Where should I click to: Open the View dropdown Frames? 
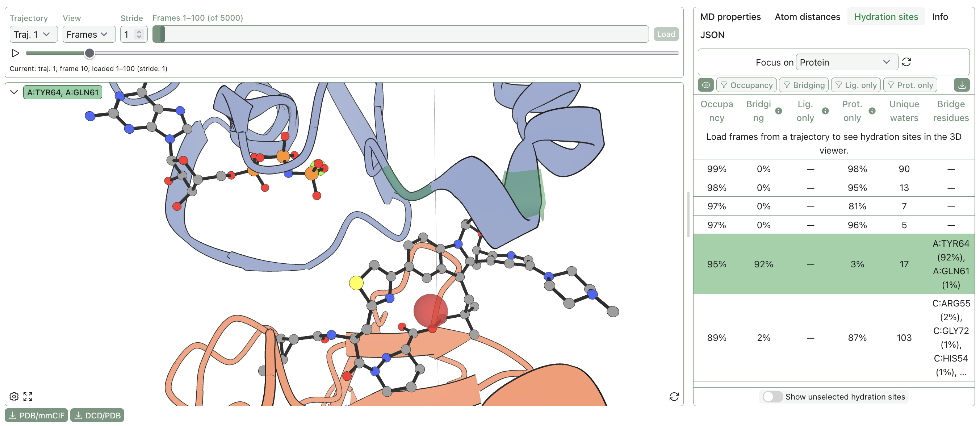pyautogui.click(x=89, y=34)
